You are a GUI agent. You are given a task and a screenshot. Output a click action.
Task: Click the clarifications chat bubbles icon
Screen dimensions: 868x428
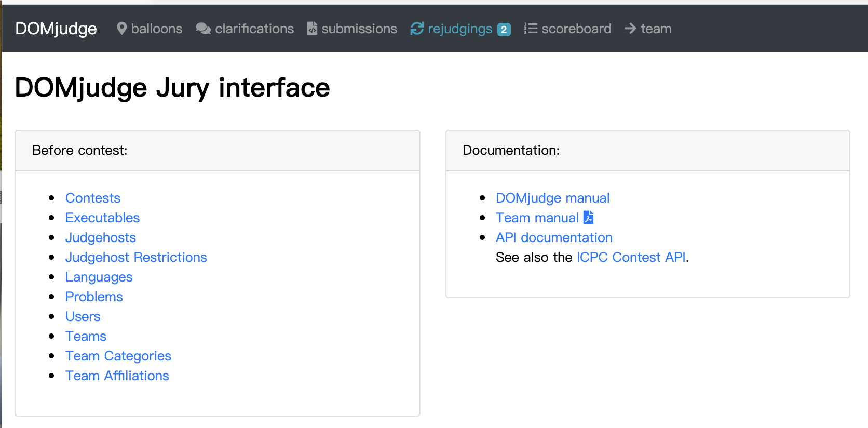[x=203, y=29]
